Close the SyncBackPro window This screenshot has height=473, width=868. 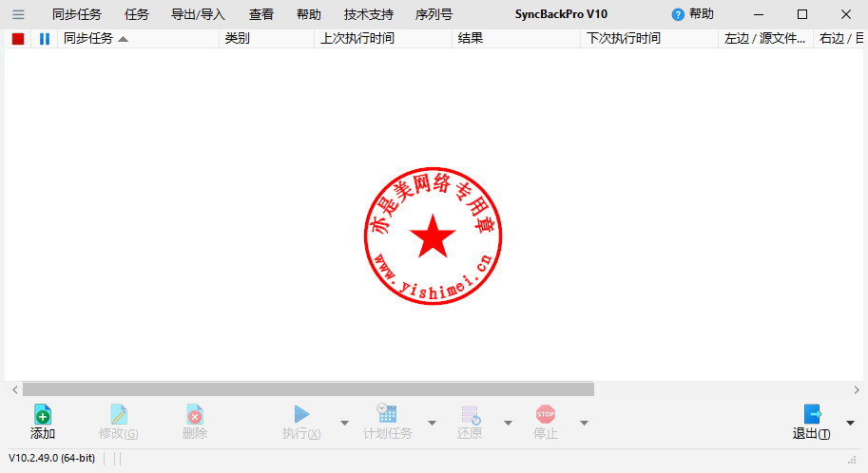coord(846,15)
